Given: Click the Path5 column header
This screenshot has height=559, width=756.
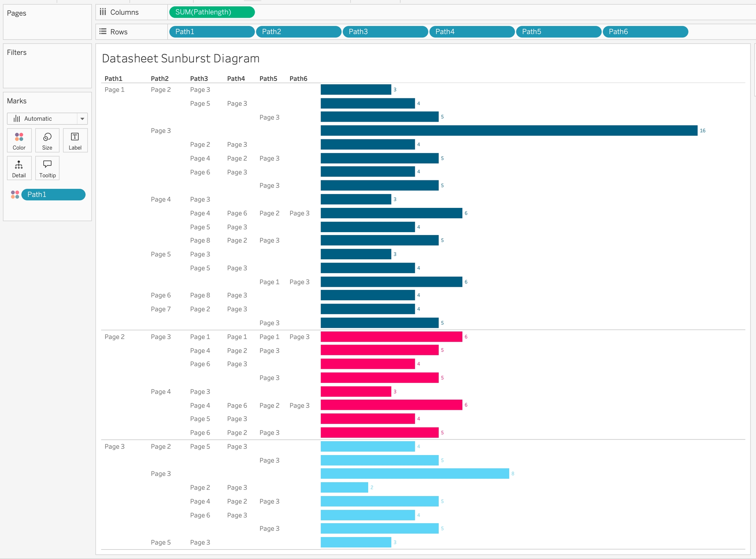Looking at the screenshot, I should [268, 78].
